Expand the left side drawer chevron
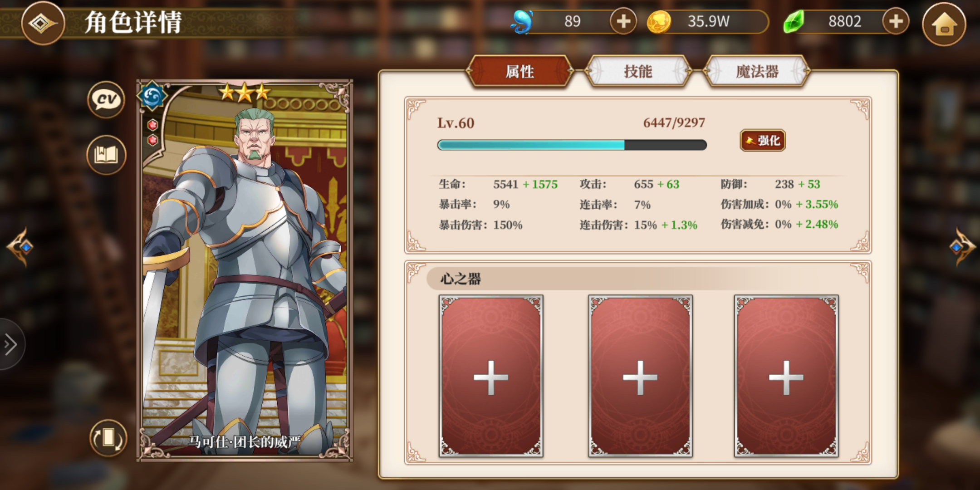The height and width of the screenshot is (490, 980). [11, 344]
